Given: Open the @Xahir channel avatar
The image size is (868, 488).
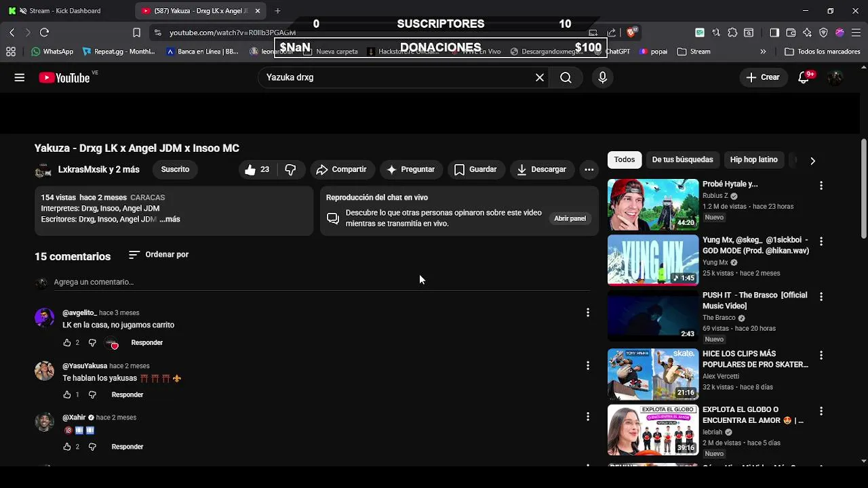Looking at the screenshot, I should pos(44,422).
